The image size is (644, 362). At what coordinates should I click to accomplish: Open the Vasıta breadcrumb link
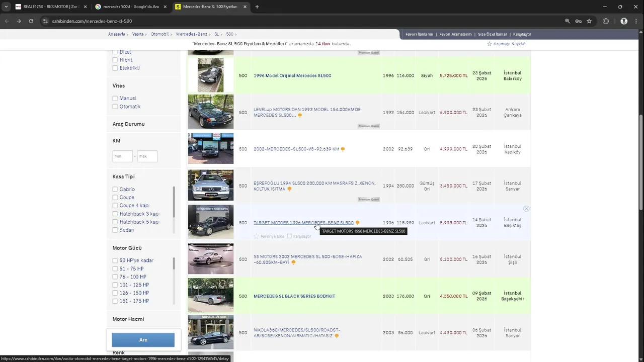tap(138, 34)
